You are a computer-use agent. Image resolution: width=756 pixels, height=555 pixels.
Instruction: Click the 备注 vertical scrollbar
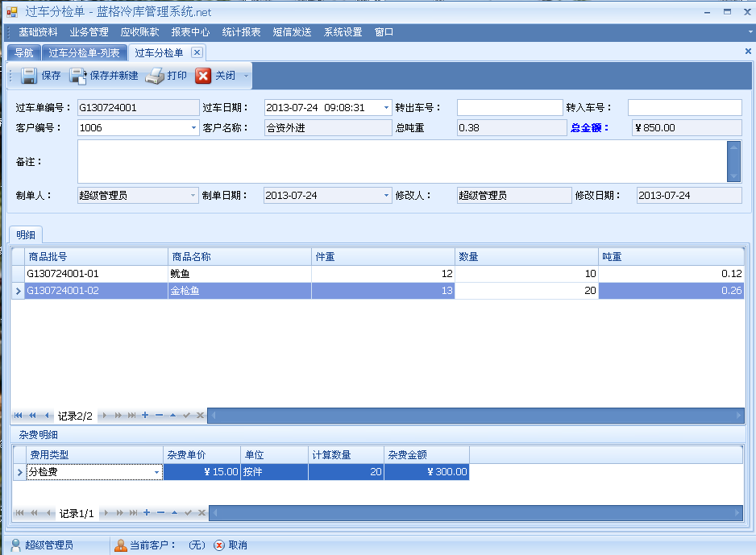point(733,161)
